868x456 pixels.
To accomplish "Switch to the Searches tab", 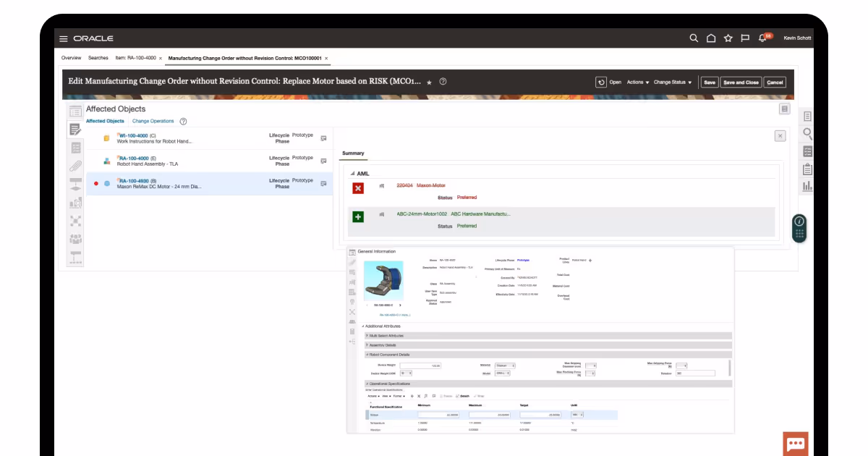I will point(98,58).
